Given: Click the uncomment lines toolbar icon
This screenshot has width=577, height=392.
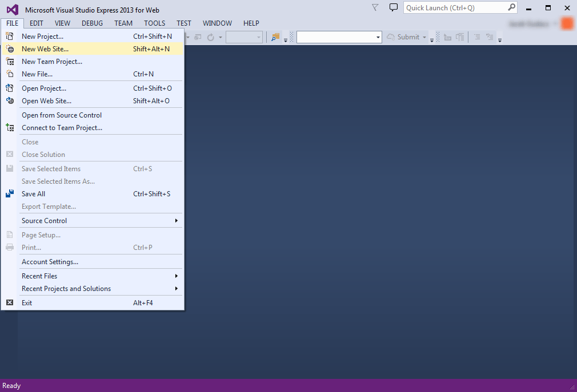Looking at the screenshot, I should click(490, 37).
